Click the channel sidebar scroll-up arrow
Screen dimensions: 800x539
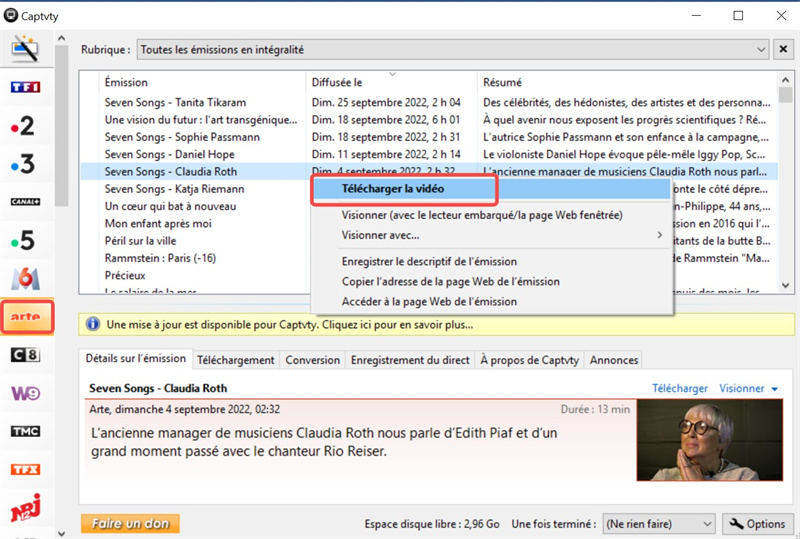[x=61, y=38]
